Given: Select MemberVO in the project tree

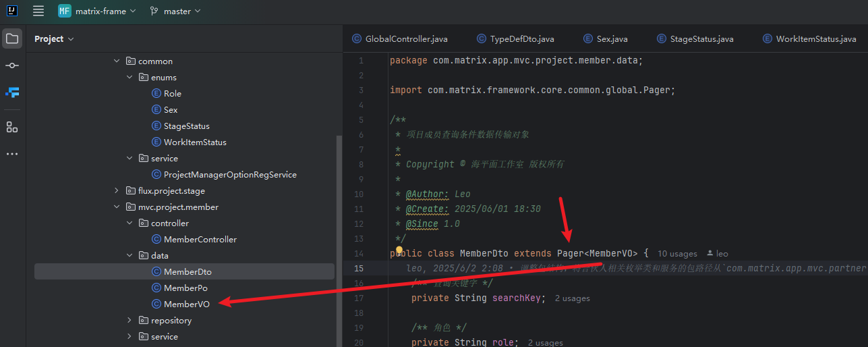Looking at the screenshot, I should [x=186, y=304].
